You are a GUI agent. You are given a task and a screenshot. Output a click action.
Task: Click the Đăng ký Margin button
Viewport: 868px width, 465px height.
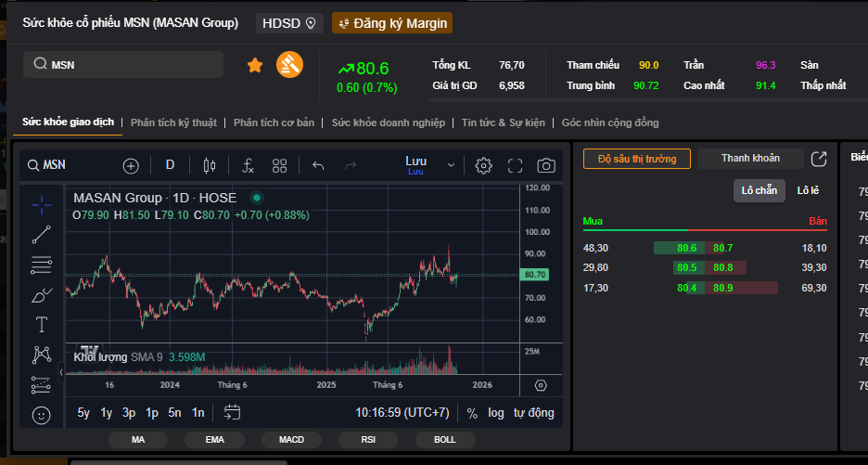tap(392, 23)
